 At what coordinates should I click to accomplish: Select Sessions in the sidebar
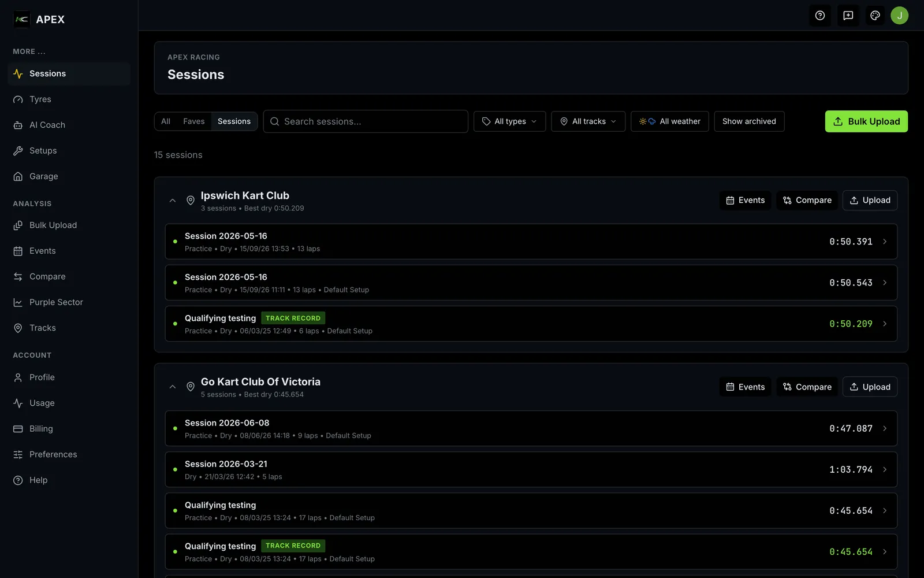(x=69, y=74)
